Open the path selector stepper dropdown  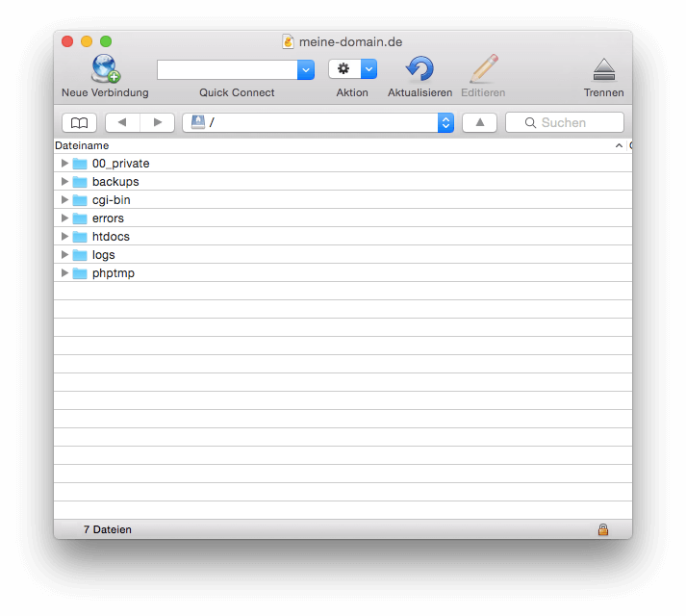point(445,122)
